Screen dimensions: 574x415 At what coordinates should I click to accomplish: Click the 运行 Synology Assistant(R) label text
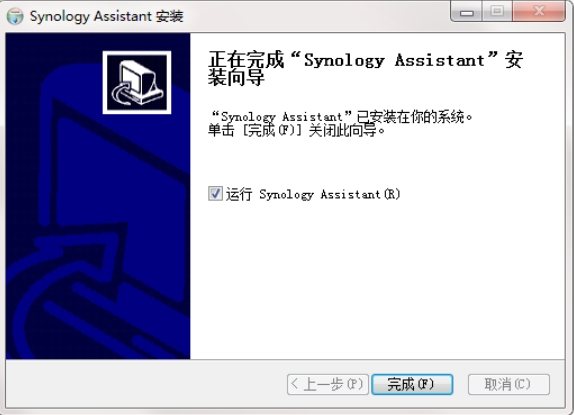pos(313,194)
